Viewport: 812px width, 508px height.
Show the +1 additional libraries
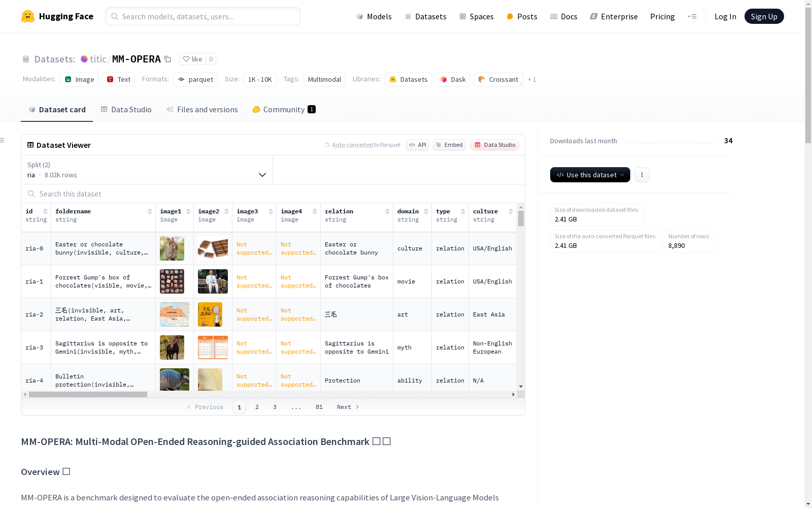(x=532, y=79)
